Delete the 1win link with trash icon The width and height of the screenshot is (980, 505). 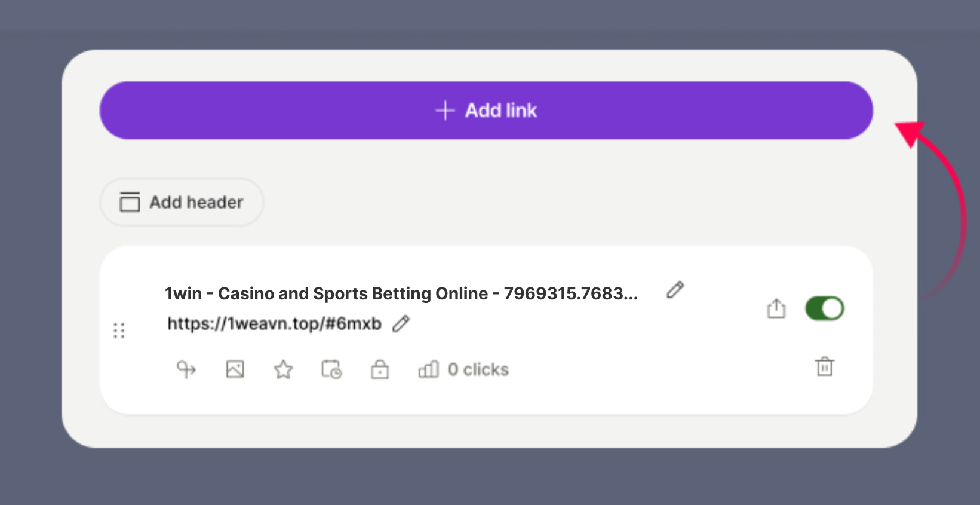coord(824,366)
